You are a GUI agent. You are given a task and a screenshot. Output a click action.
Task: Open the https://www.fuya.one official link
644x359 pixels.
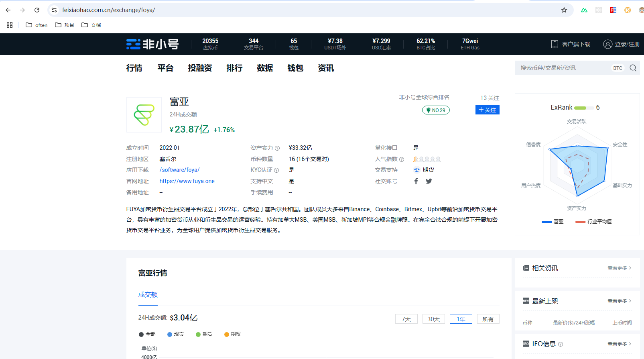click(187, 181)
